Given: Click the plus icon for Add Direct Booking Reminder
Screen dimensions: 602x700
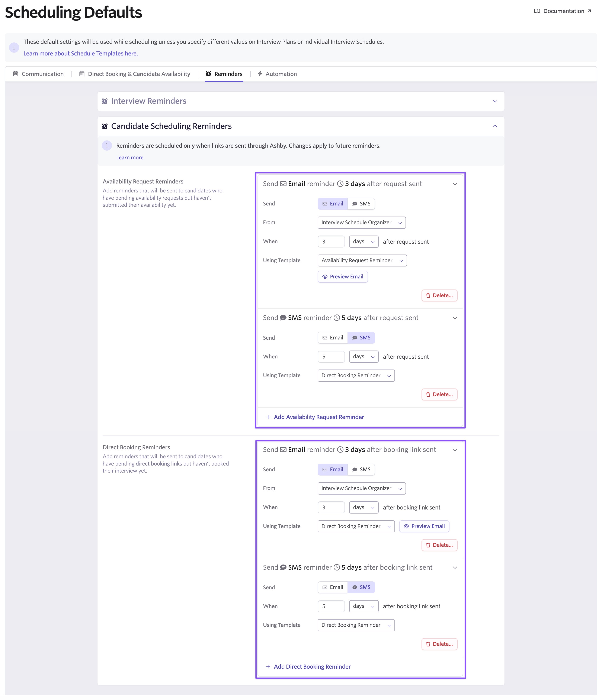Looking at the screenshot, I should tap(268, 667).
